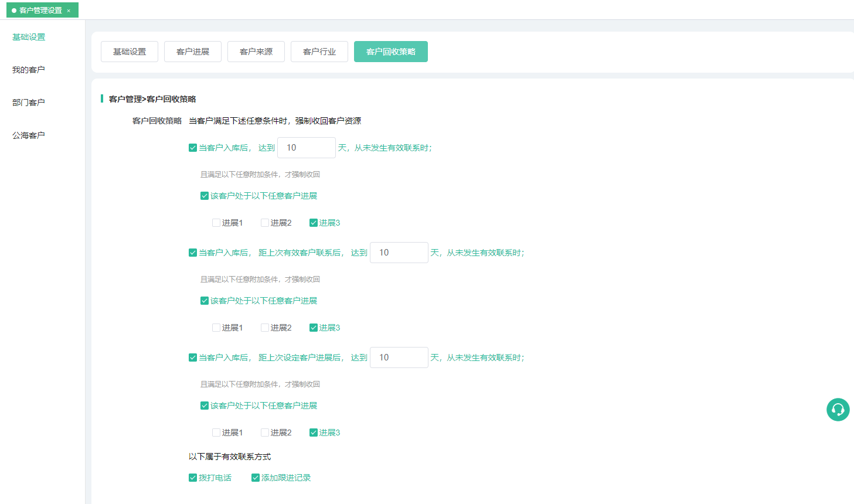Viewport: 854px width, 504px height.
Task: Select the 客户行业 tab
Action: coord(319,52)
